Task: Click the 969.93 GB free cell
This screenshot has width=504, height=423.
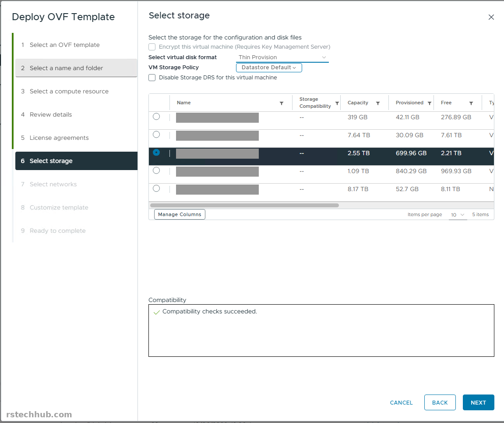Action: [x=456, y=171]
